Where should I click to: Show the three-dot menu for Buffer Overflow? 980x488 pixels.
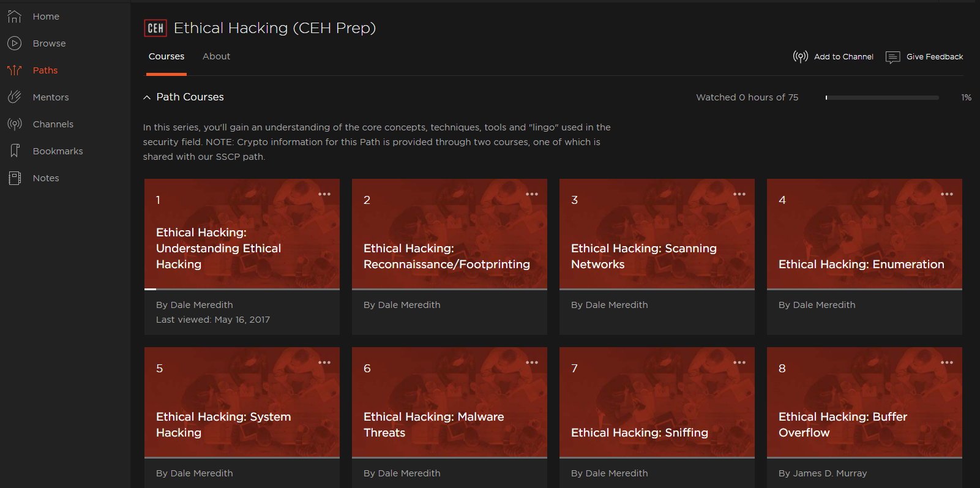coord(946,362)
